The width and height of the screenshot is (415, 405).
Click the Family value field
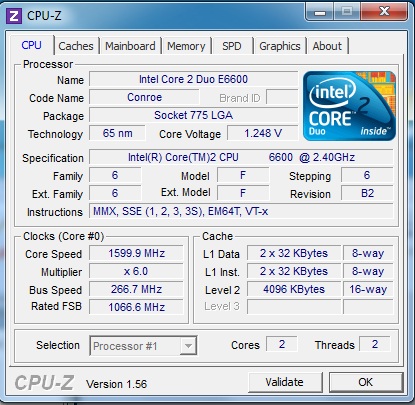(115, 175)
